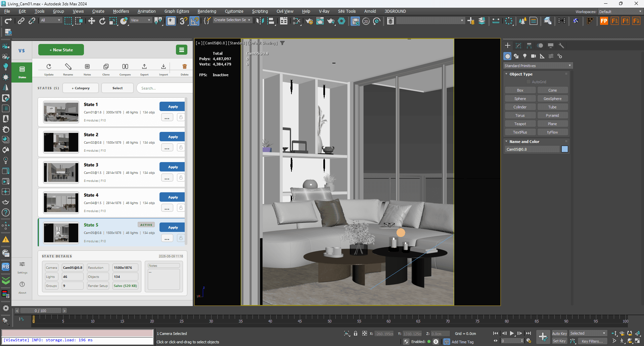
Task: Open the Hierarchy tab in command panel
Action: click(x=529, y=46)
